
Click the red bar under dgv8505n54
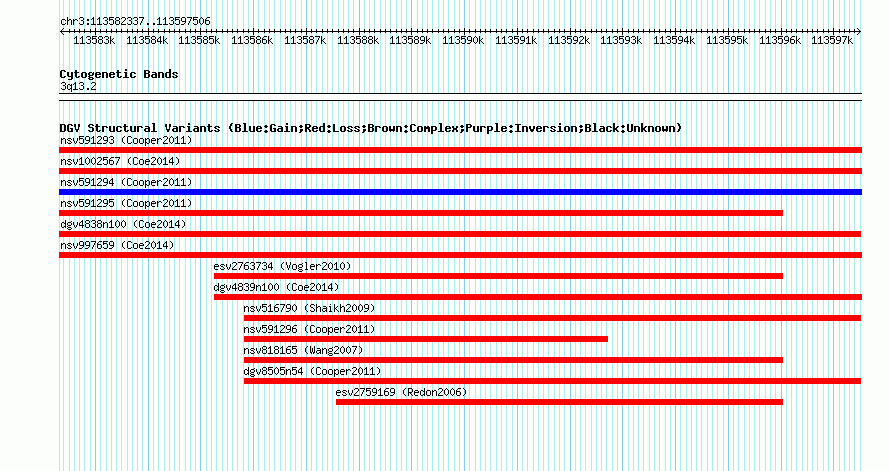pos(552,381)
